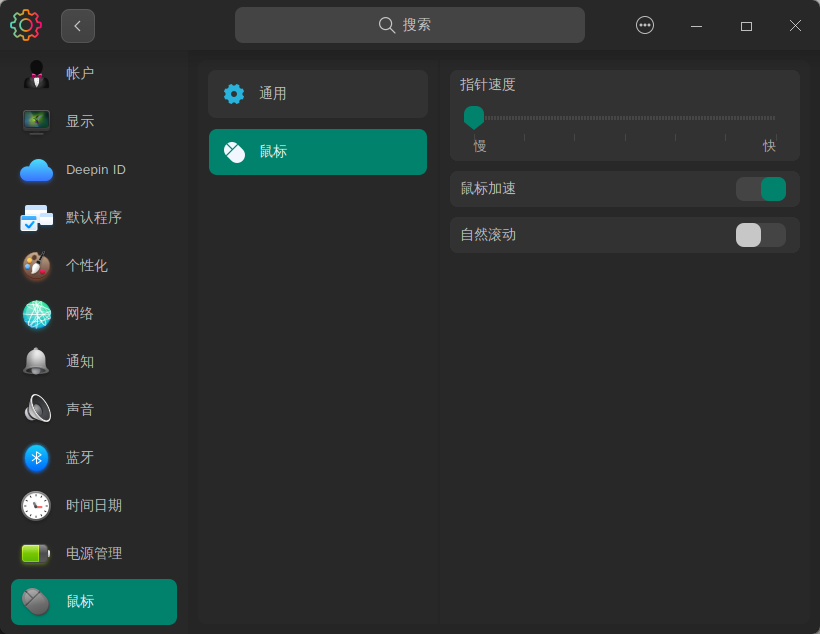Open the three-dot options menu
820x634 pixels.
click(x=644, y=25)
